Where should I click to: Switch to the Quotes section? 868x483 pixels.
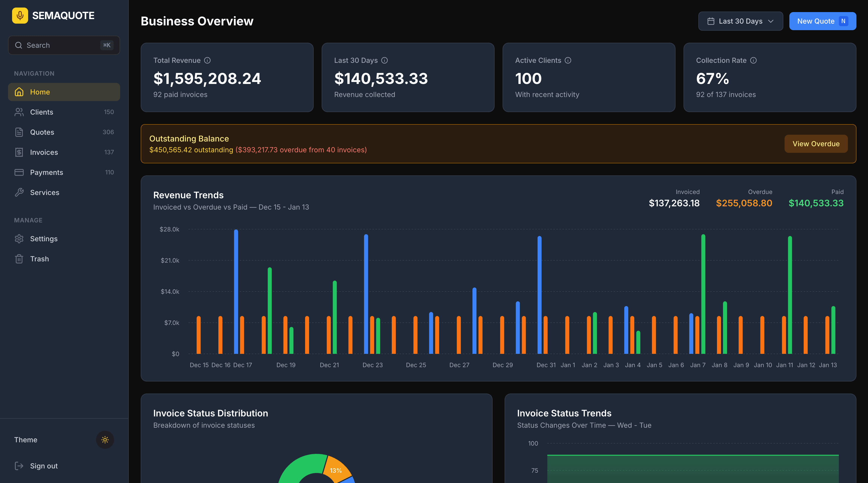pyautogui.click(x=42, y=132)
